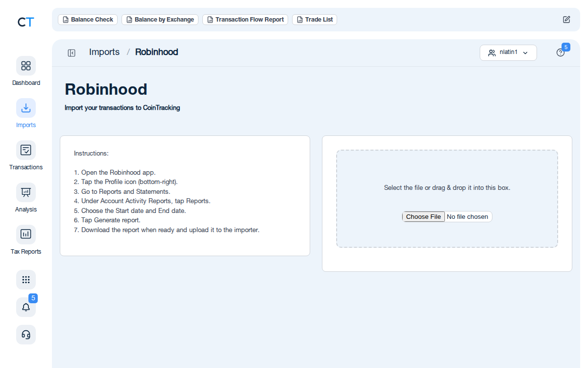Viewport: 588px width, 368px height.
Task: Open the Tax Reports sidebar icon
Action: click(x=26, y=235)
